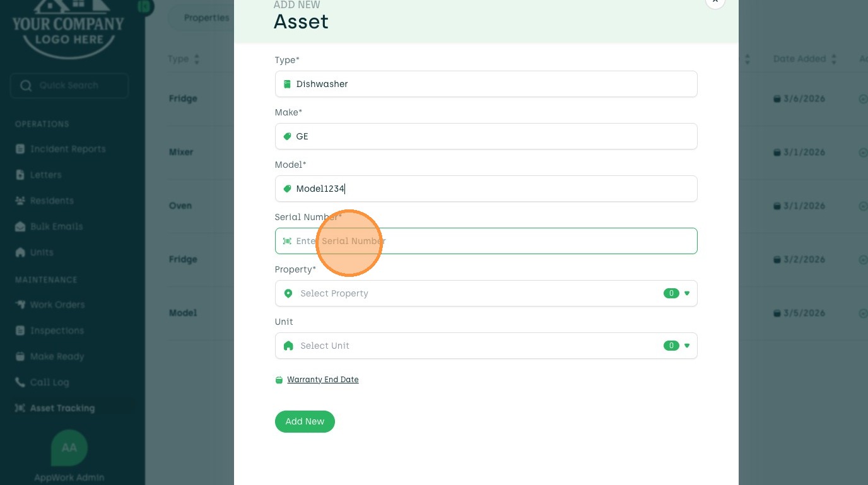Screen dimensions: 868x485
Task: Click the Incident Reports sidebar icon
Action: pyautogui.click(x=20, y=149)
